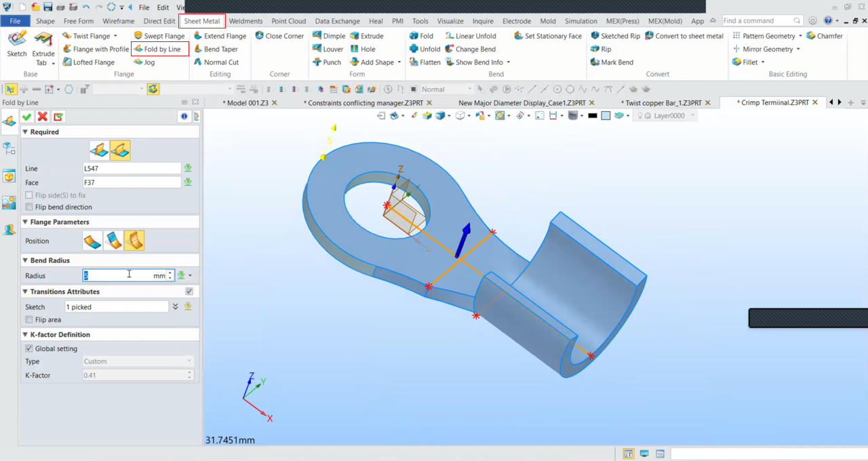The image size is (868, 461).
Task: Click the black color swatch in view toolbar
Action: (592, 116)
